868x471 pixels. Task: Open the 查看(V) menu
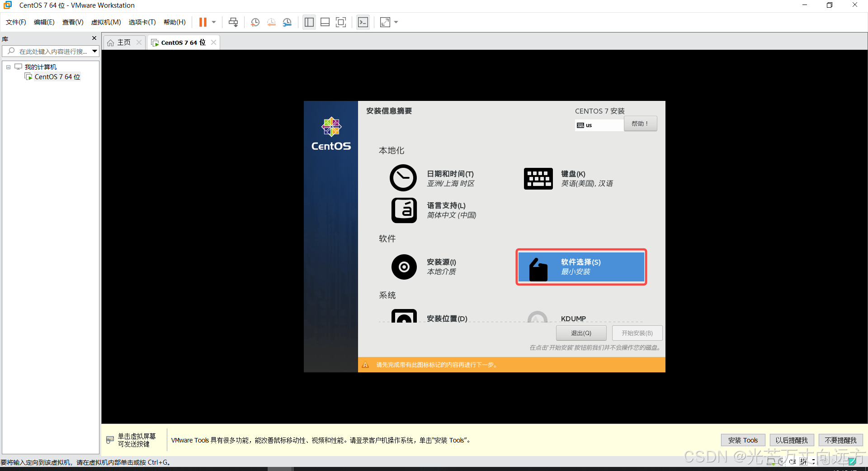point(73,22)
